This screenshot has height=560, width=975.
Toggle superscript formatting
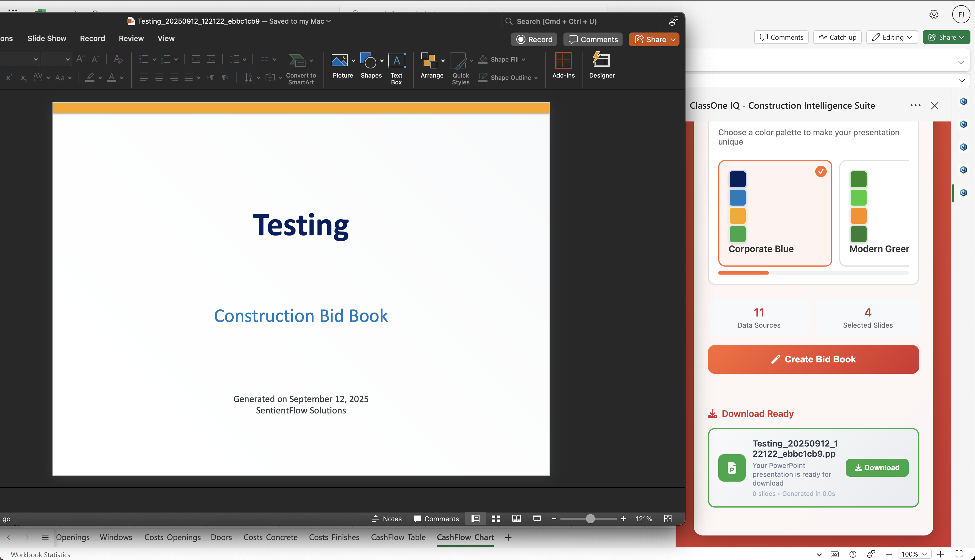click(x=9, y=78)
